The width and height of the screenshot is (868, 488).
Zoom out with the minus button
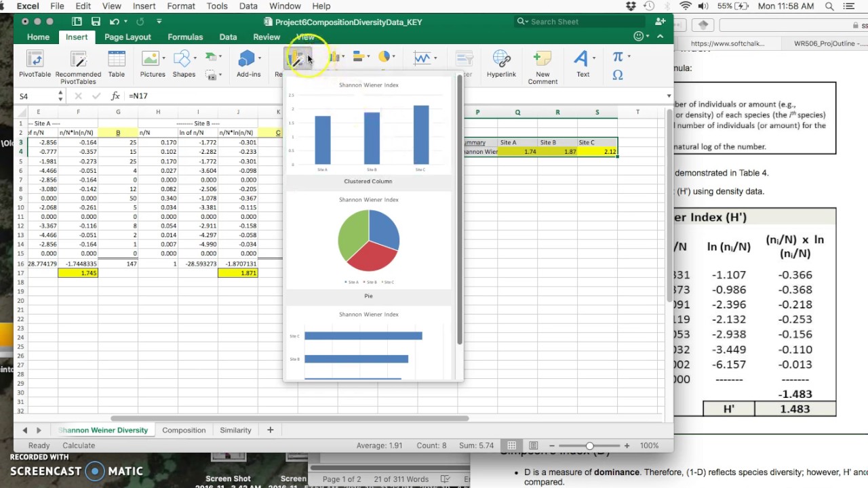(x=552, y=445)
